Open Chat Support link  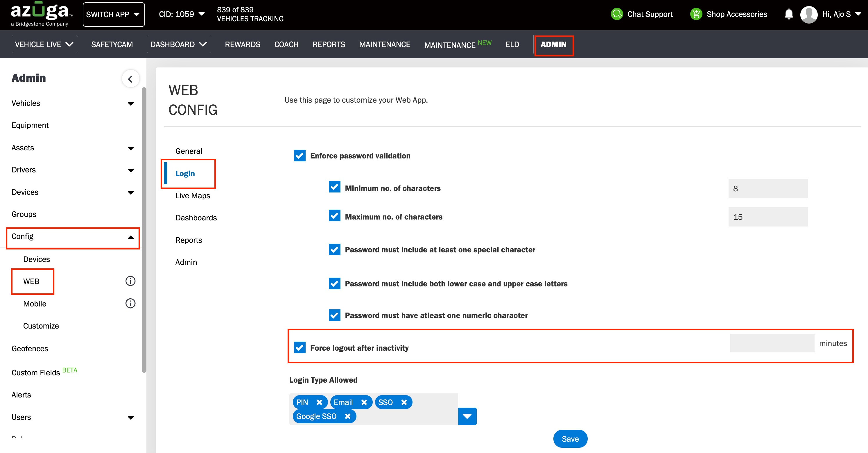click(x=650, y=14)
